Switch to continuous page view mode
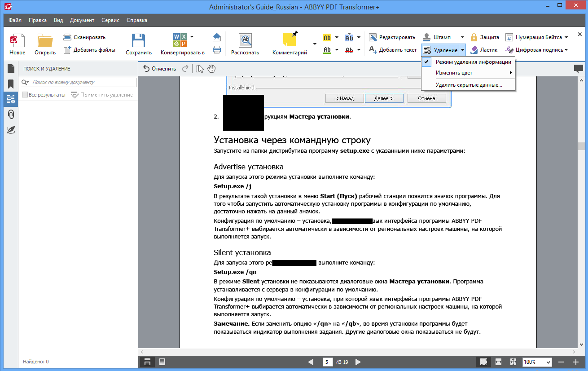The width and height of the screenshot is (588, 371). point(147,362)
